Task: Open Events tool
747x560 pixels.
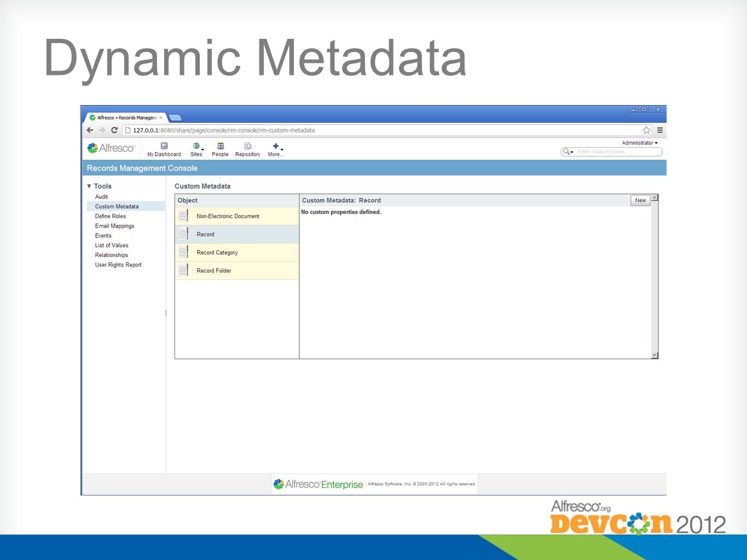Action: pyautogui.click(x=103, y=236)
